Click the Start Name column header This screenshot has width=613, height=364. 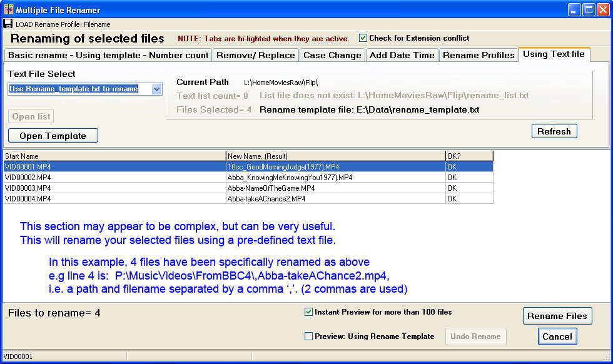(x=114, y=156)
